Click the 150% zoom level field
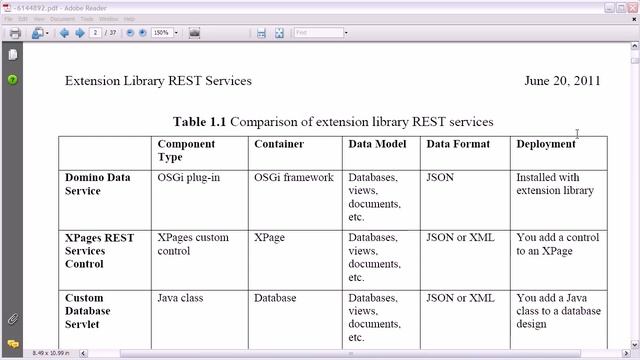640x360 pixels. click(162, 33)
